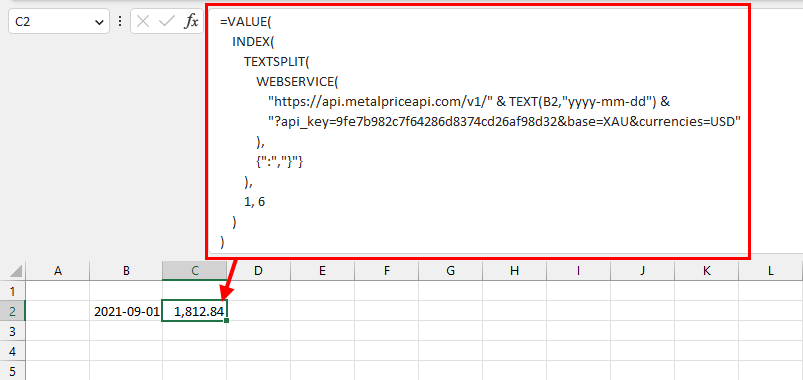Viewport: 803px width, 380px height.
Task: Click the three-dot handle beside Name Box
Action: [x=120, y=22]
